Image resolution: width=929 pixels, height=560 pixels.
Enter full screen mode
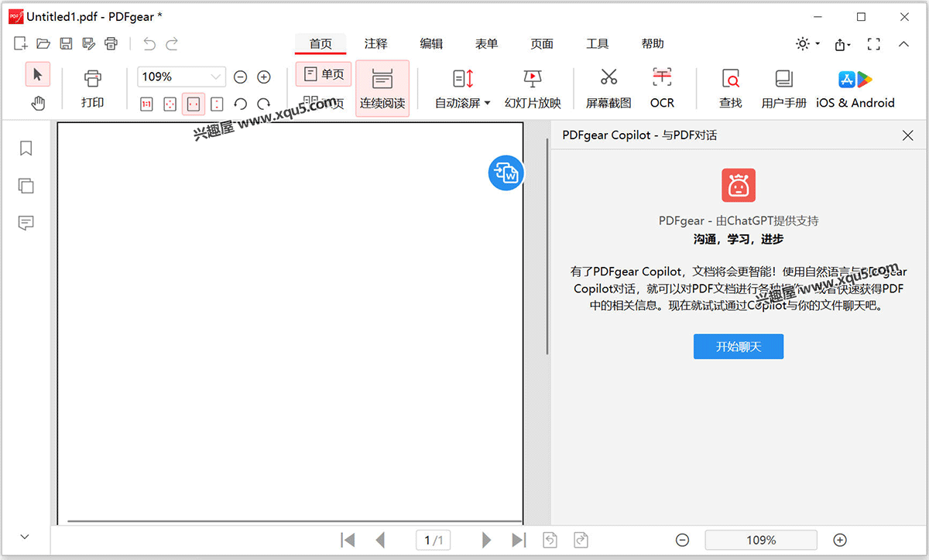point(874,44)
